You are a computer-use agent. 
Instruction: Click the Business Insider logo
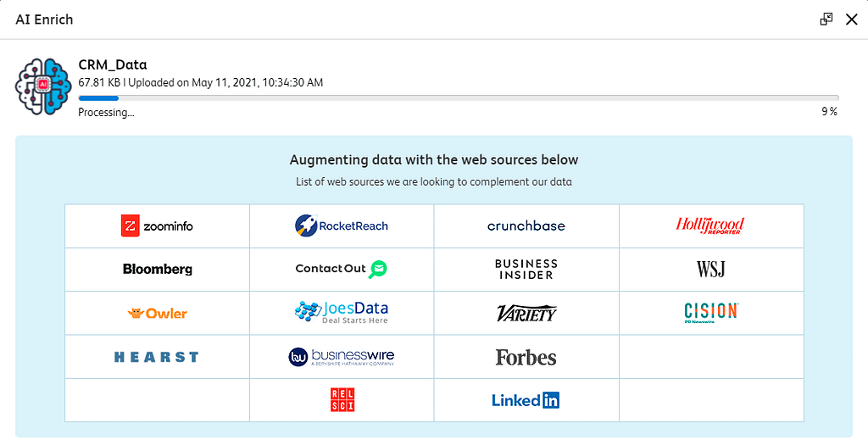(x=526, y=269)
